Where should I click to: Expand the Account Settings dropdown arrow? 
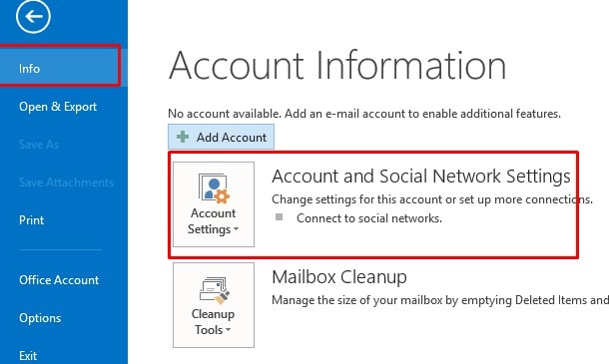tap(236, 229)
